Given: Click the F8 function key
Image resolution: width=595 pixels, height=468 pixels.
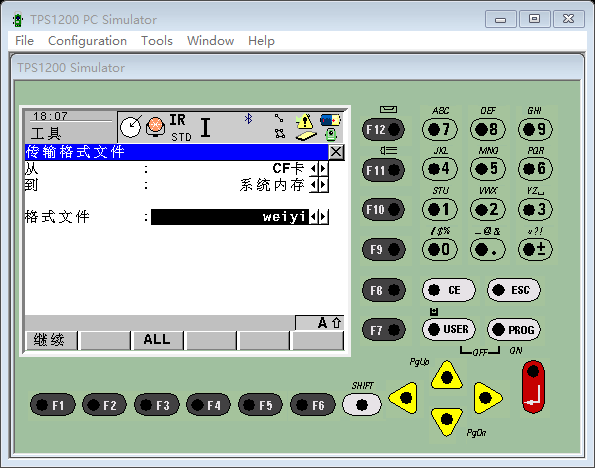Looking at the screenshot, I should [x=383, y=290].
